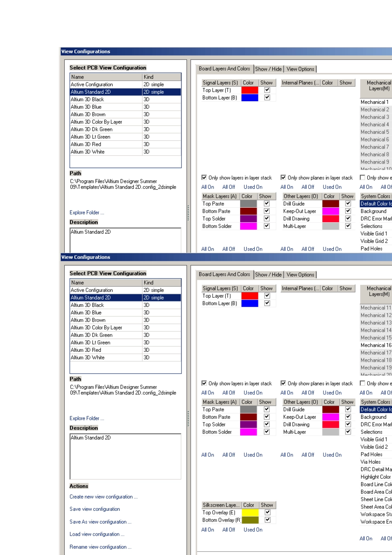Select Background row in upper window system colors
The height and width of the screenshot is (555, 392).
[376, 211]
